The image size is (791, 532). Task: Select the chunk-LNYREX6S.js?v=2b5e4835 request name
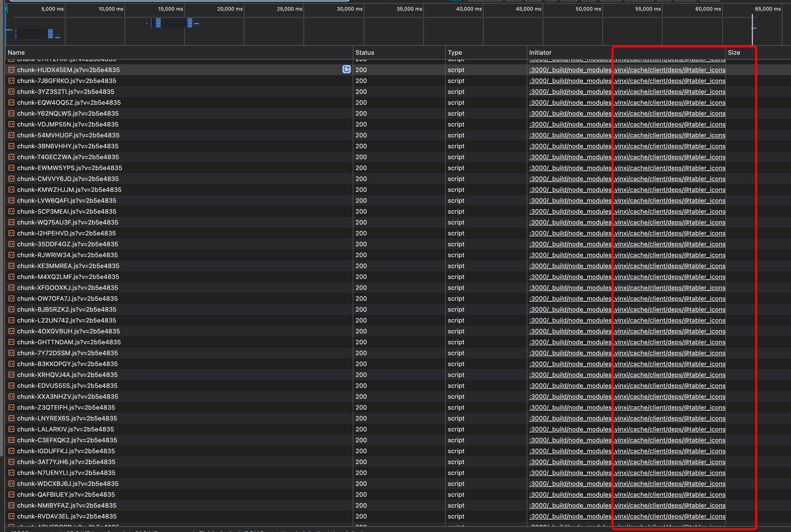point(67,418)
